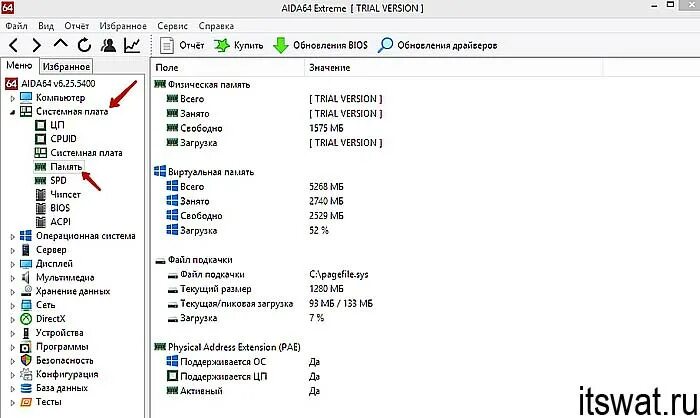This screenshot has height=418, width=700.
Task: Open the user preferences person icon
Action: click(108, 45)
